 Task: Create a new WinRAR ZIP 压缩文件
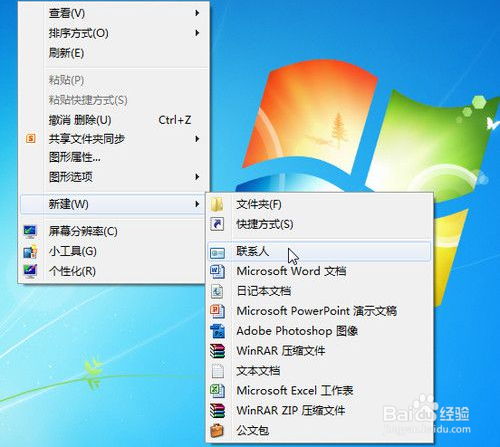pos(319,410)
